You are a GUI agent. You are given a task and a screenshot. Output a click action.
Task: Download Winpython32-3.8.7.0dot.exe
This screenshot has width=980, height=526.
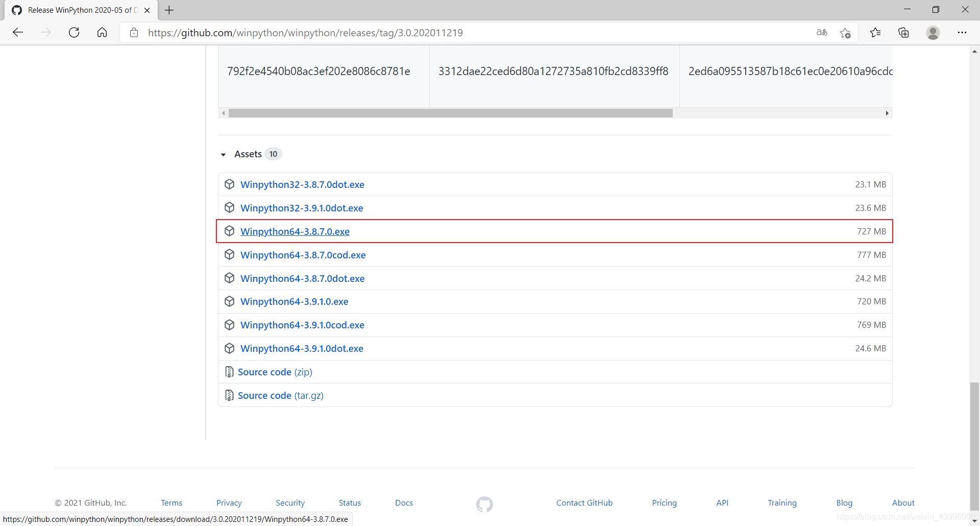click(x=302, y=184)
